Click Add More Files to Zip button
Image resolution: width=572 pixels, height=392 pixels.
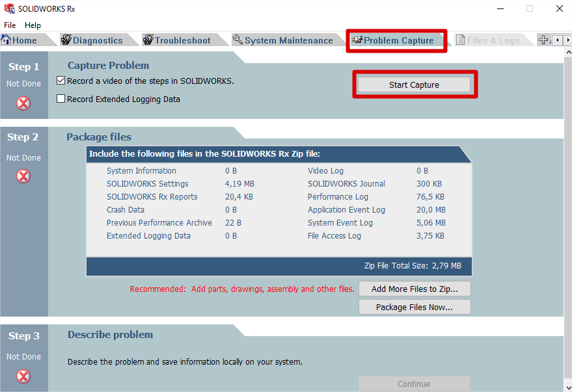(414, 289)
